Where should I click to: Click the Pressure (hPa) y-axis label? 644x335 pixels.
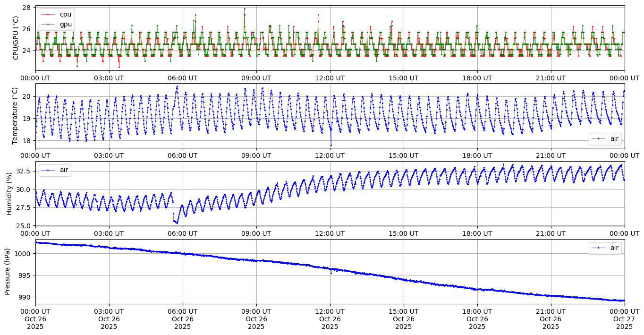click(8, 271)
